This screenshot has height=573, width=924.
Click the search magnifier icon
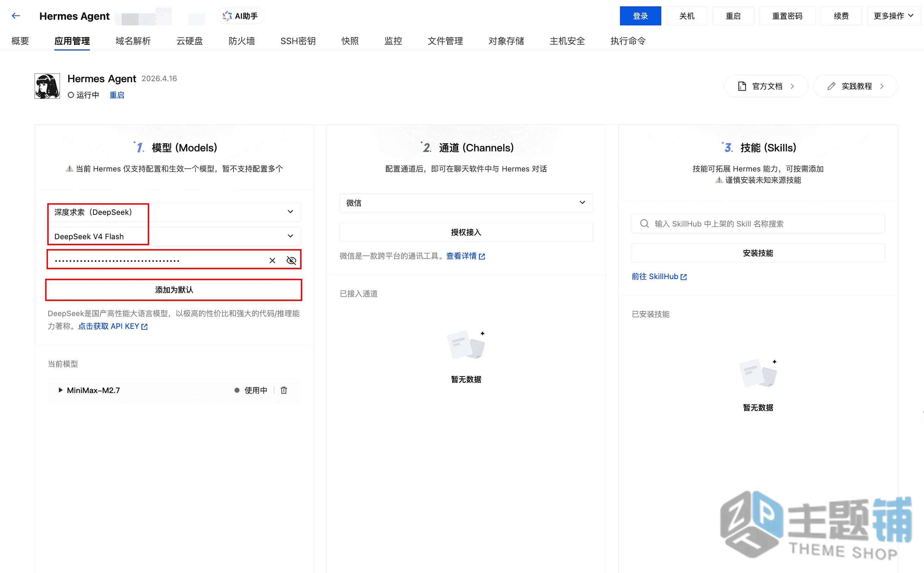coord(644,224)
